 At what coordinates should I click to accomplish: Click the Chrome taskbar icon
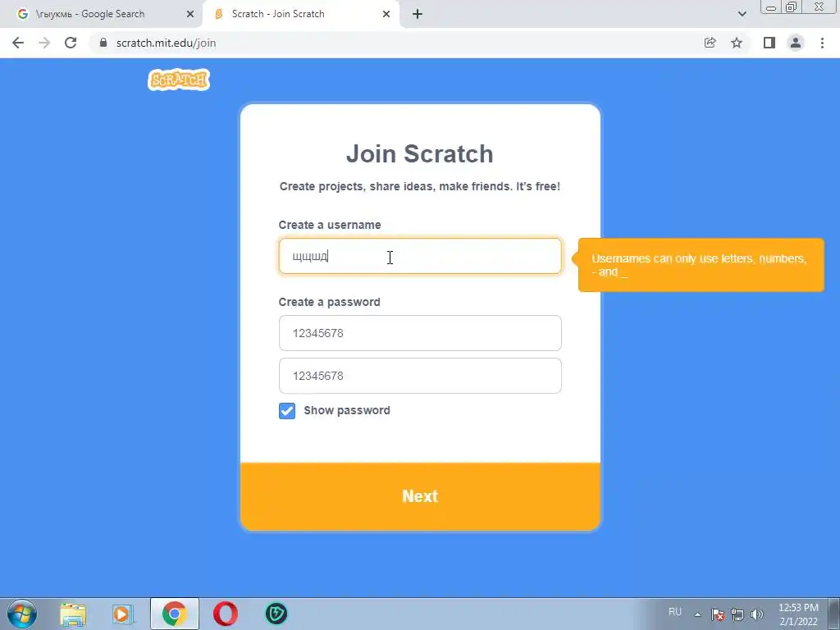[x=174, y=614]
